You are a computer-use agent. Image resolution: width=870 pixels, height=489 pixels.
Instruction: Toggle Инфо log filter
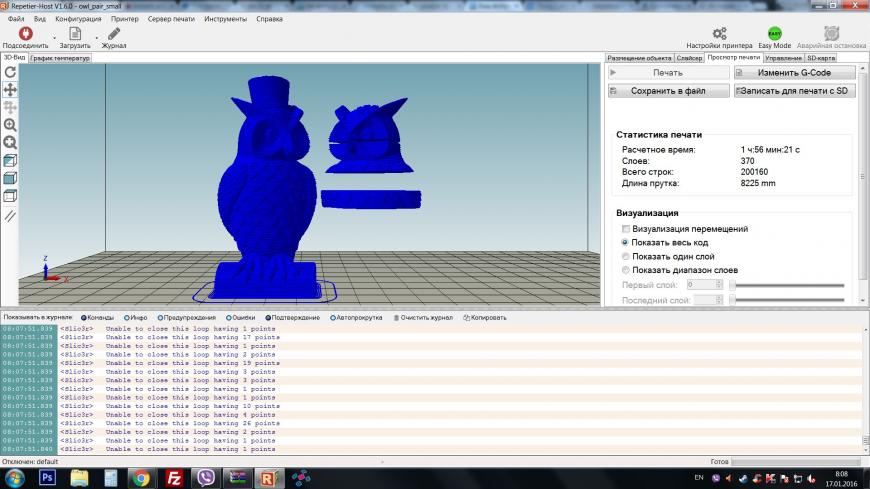point(135,318)
